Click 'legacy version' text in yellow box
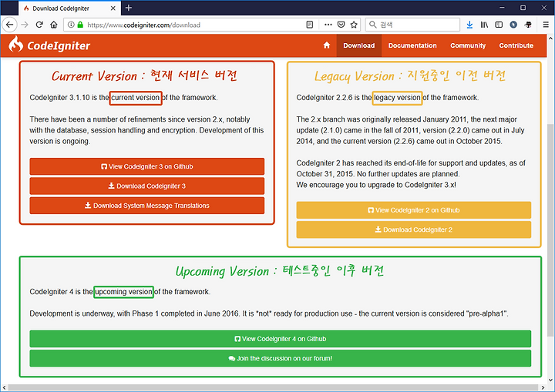This screenshot has width=555, height=392. (x=397, y=98)
